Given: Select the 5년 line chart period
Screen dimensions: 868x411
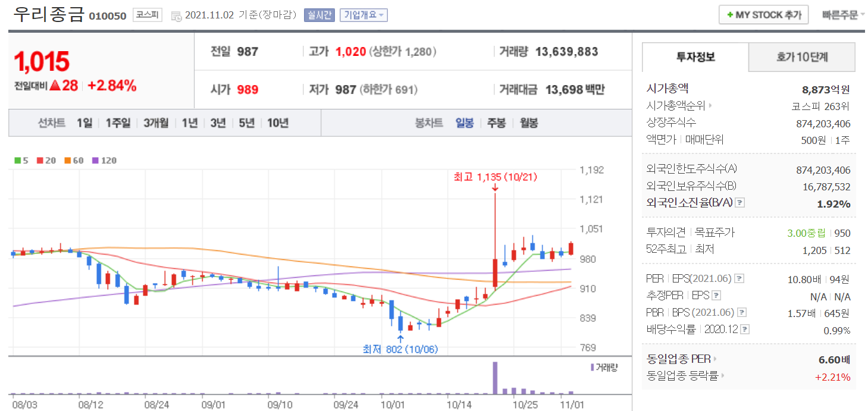Looking at the screenshot, I should click(247, 123).
